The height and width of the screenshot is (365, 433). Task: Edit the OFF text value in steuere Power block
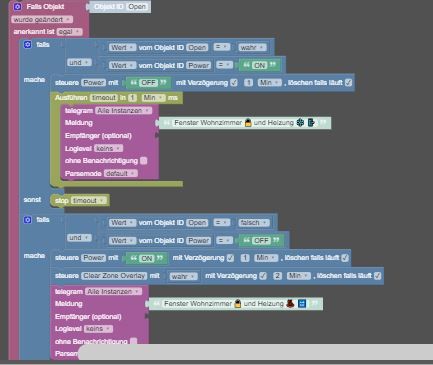tap(149, 82)
